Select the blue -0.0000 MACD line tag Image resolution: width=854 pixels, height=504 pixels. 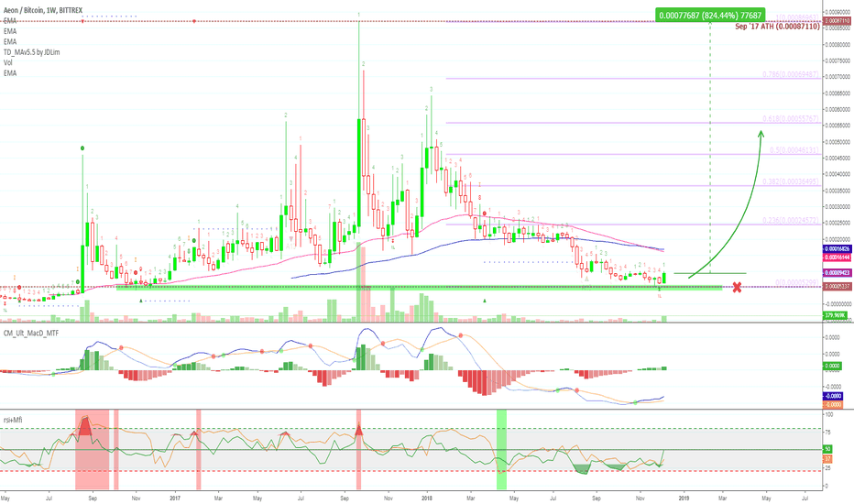coord(832,396)
